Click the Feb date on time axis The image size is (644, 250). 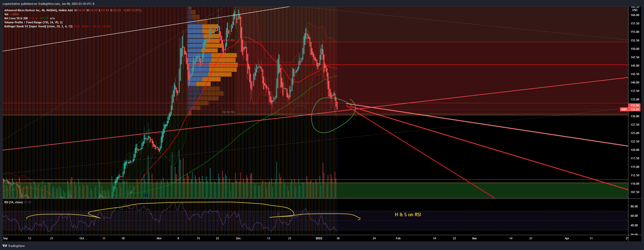pyautogui.click(x=398, y=238)
